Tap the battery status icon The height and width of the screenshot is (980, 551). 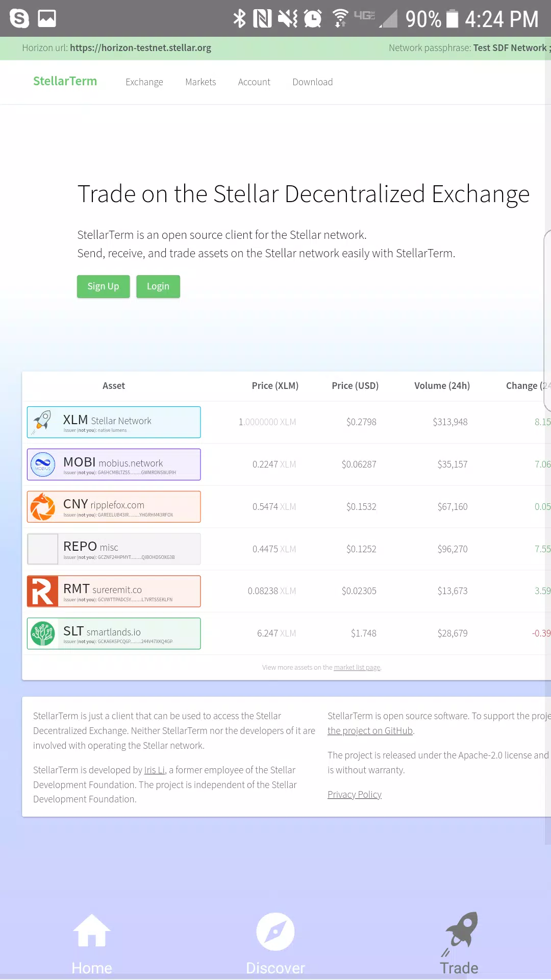tap(453, 18)
